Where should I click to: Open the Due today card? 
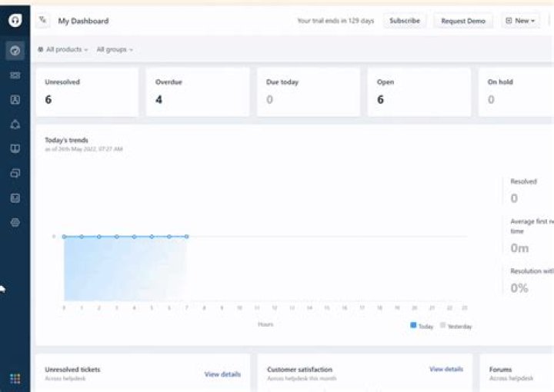(309, 91)
